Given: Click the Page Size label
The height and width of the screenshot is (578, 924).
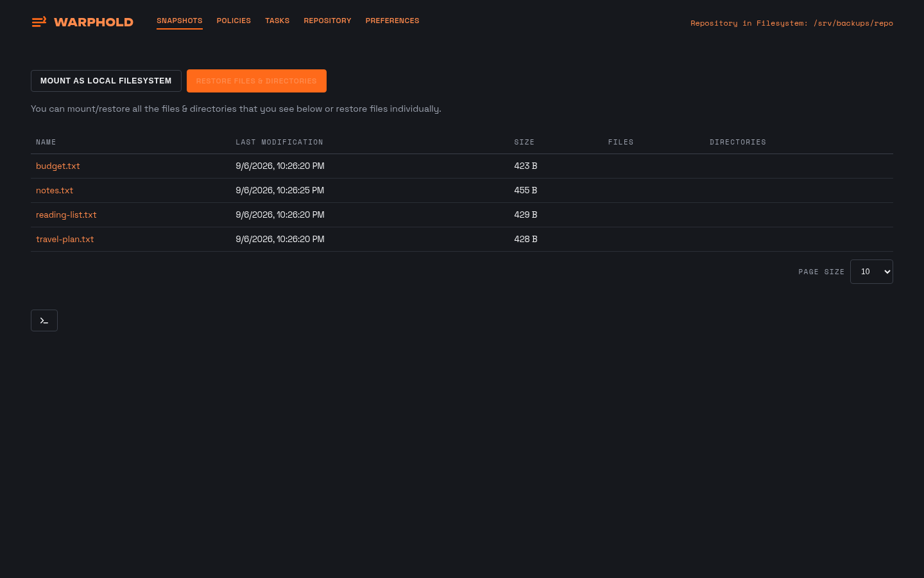Looking at the screenshot, I should point(821,272).
